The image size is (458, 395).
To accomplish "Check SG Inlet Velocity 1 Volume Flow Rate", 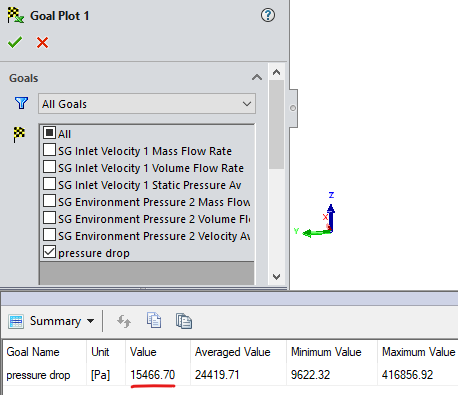I will point(49,167).
